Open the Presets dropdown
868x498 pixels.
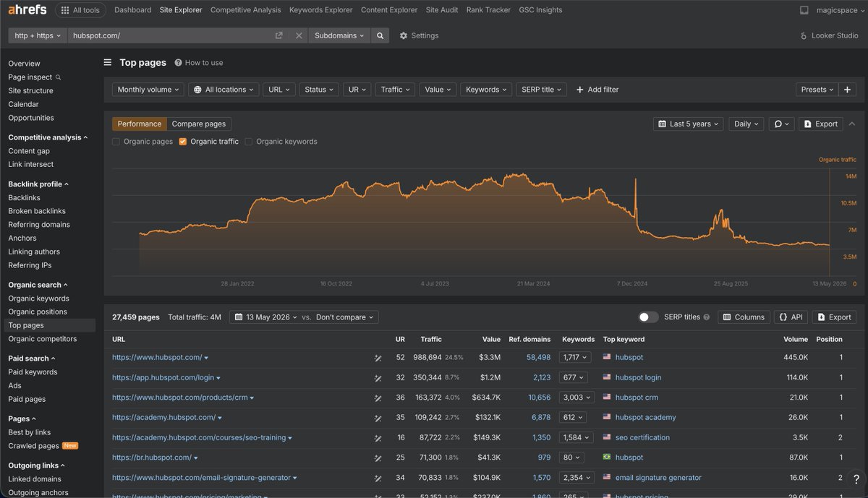817,90
